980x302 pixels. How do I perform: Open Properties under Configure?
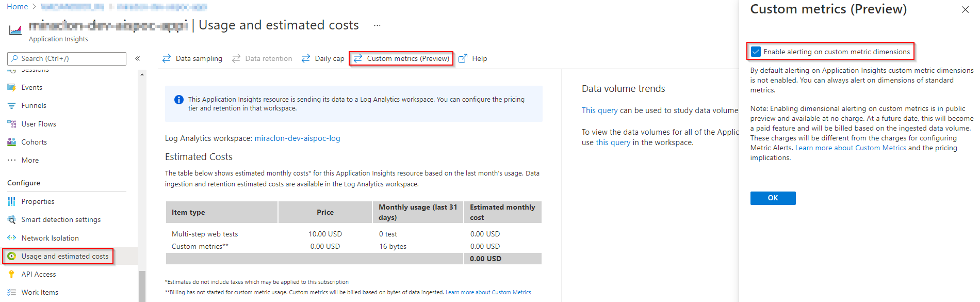tap(38, 201)
